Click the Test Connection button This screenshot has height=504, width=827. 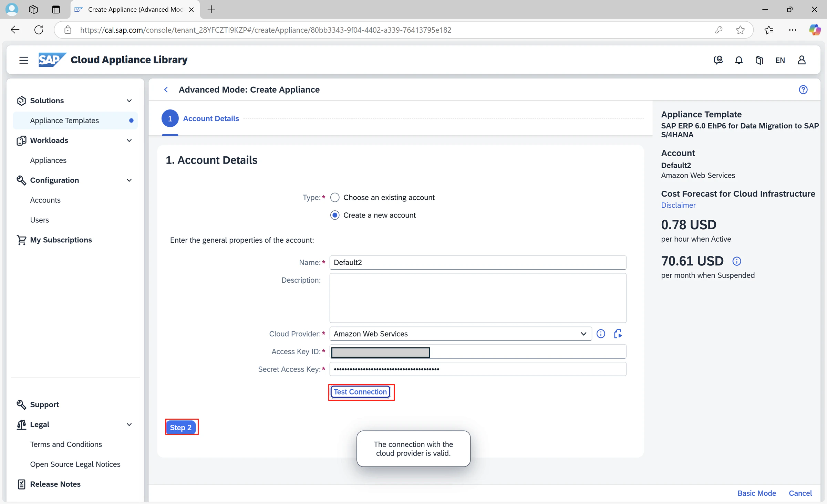coord(360,392)
